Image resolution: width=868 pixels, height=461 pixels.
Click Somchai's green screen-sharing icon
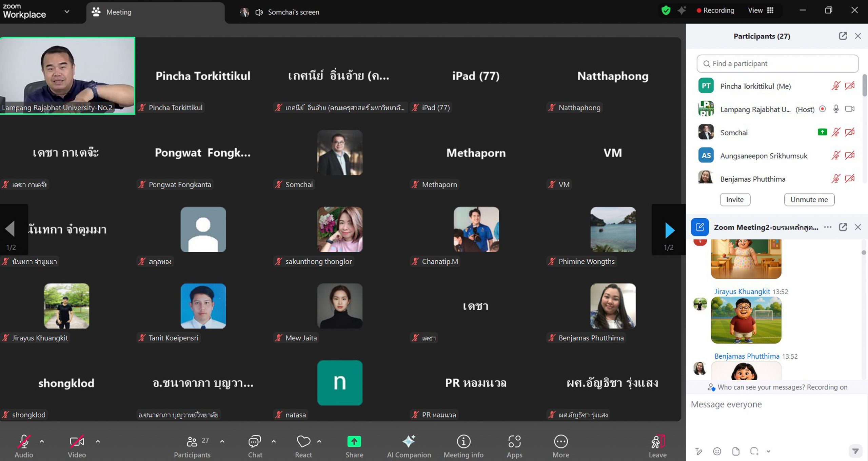[x=822, y=132]
